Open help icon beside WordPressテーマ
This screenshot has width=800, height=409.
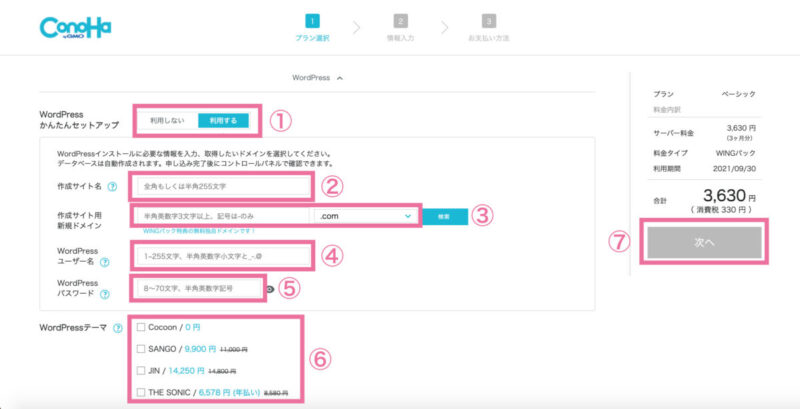click(x=118, y=328)
